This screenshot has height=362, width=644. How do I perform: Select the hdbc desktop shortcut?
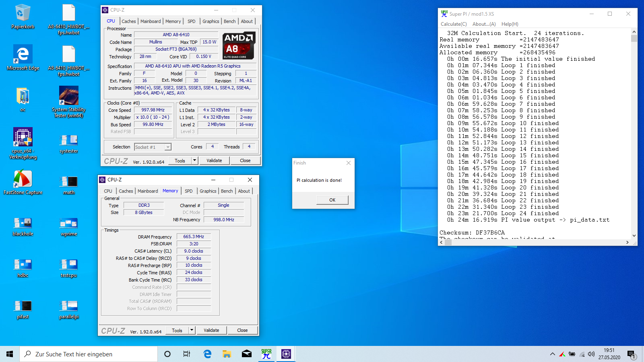pos(23,268)
